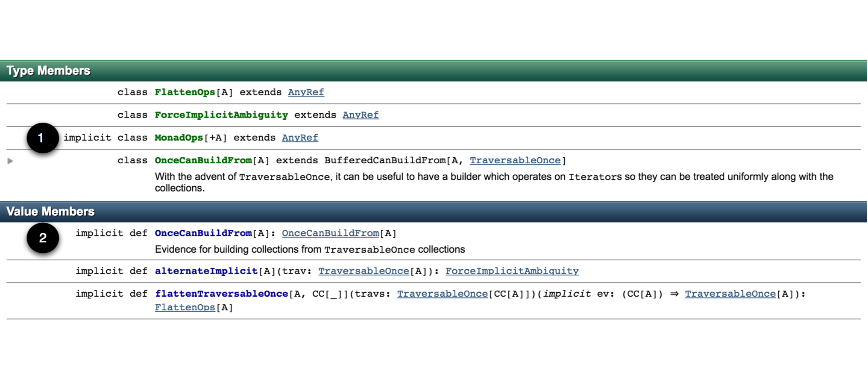Open the ForceImplicitAmbiguity class entry
Image resolution: width=868 pixels, height=380 pixels.
click(x=221, y=115)
